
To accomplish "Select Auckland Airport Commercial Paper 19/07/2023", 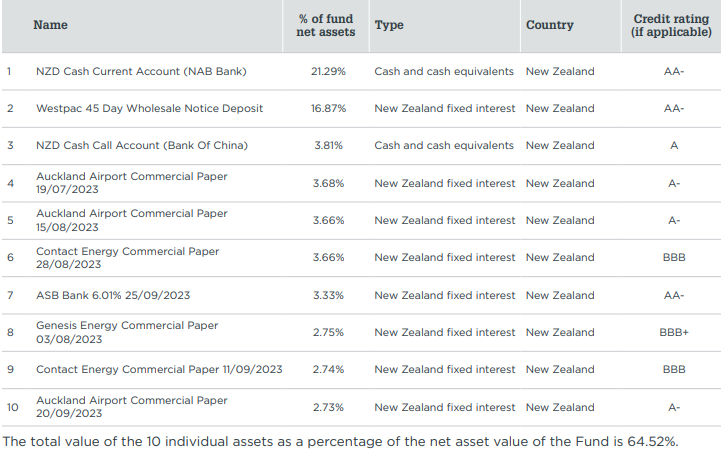I will click(x=131, y=183).
